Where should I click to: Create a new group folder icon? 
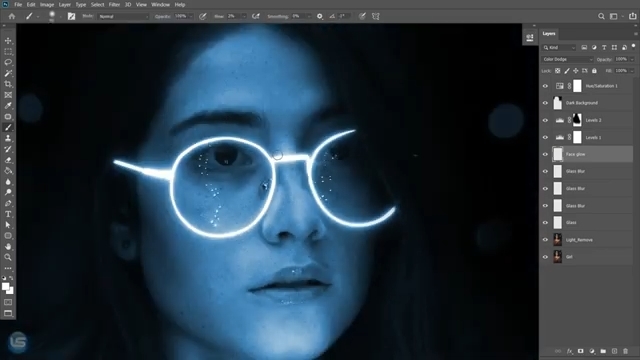603,351
